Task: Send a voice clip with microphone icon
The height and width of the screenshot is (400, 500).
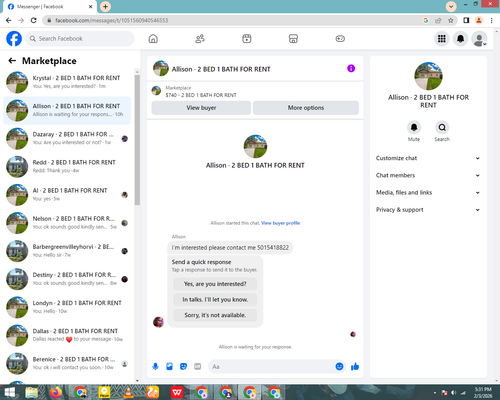Action: pos(155,367)
